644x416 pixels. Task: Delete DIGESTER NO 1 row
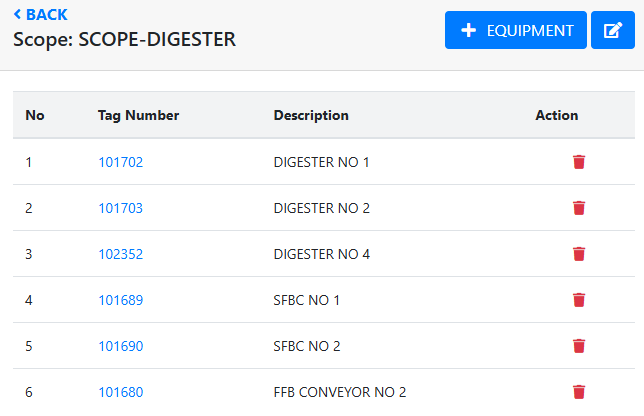(579, 162)
